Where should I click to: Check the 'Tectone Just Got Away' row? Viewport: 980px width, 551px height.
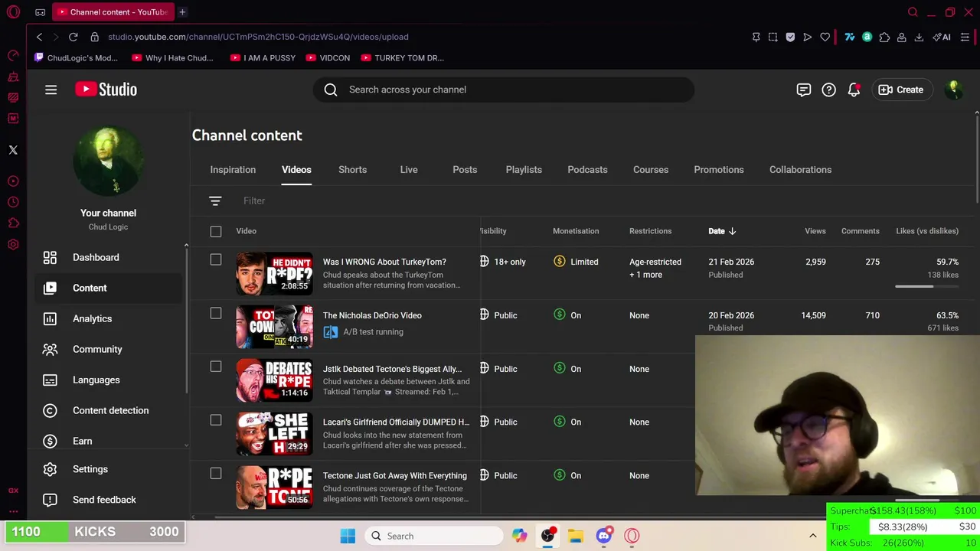tap(216, 474)
